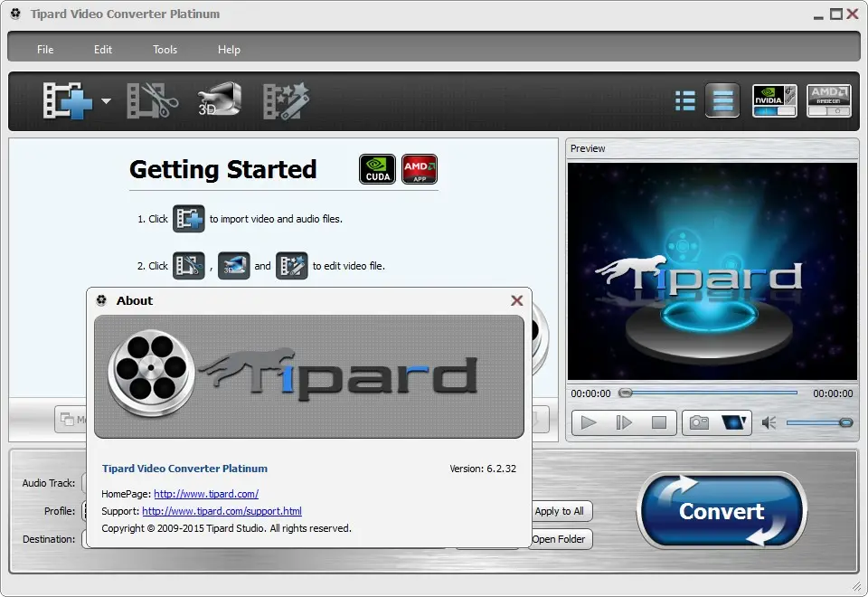The height and width of the screenshot is (597, 868).
Task: Open the Help menu
Action: 229,49
